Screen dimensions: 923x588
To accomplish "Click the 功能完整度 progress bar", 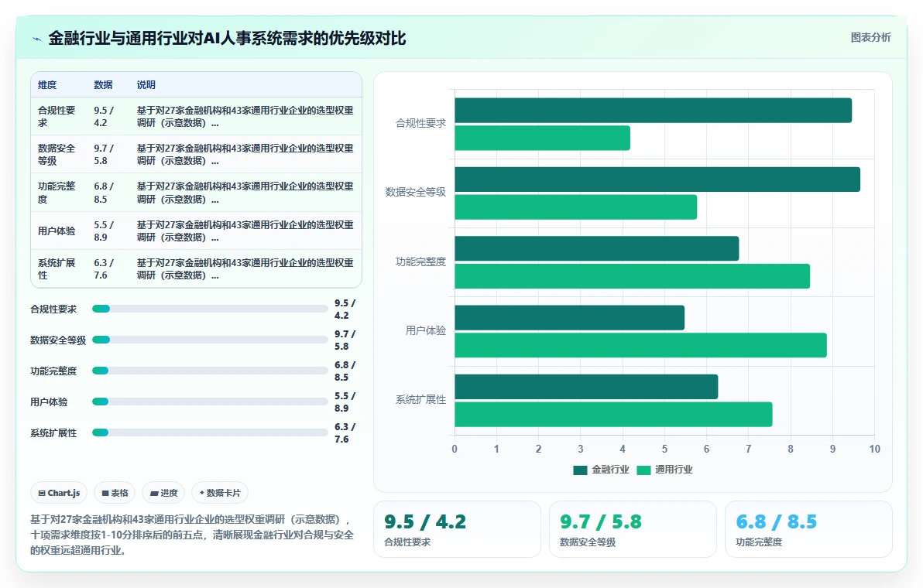I will (210, 371).
